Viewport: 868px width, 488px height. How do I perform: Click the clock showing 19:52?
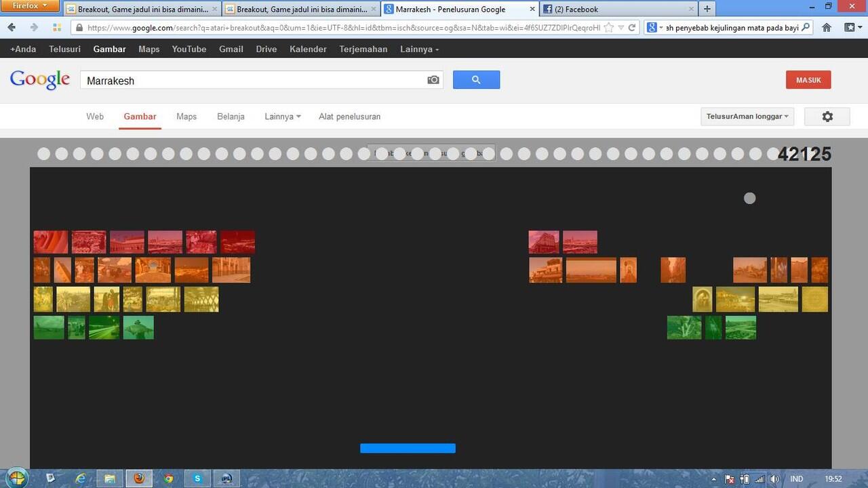(x=833, y=479)
